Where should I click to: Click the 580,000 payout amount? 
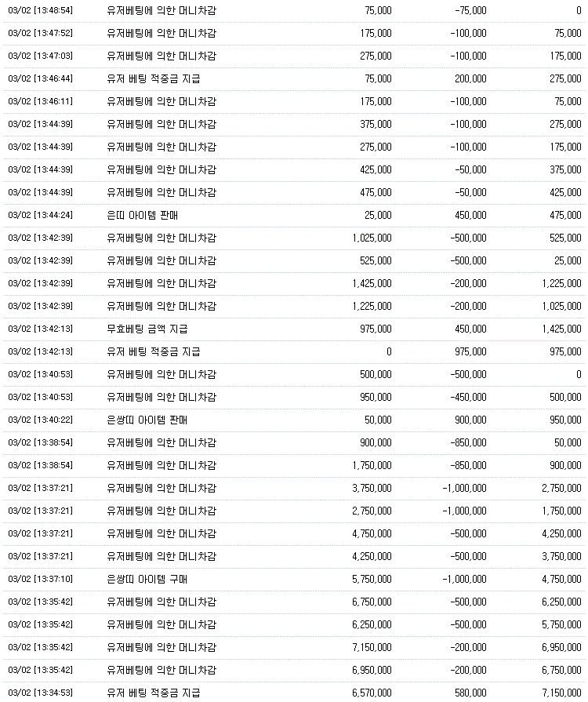470,693
